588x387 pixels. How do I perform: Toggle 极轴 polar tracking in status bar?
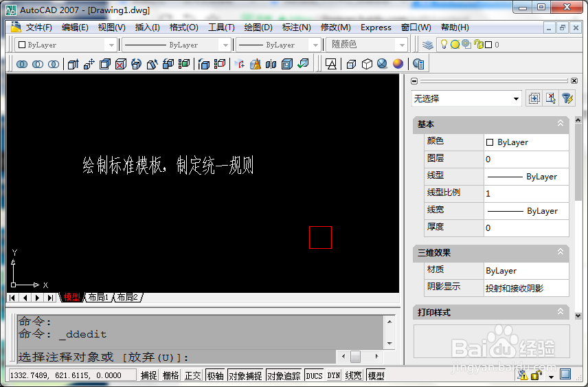pyautogui.click(x=215, y=375)
